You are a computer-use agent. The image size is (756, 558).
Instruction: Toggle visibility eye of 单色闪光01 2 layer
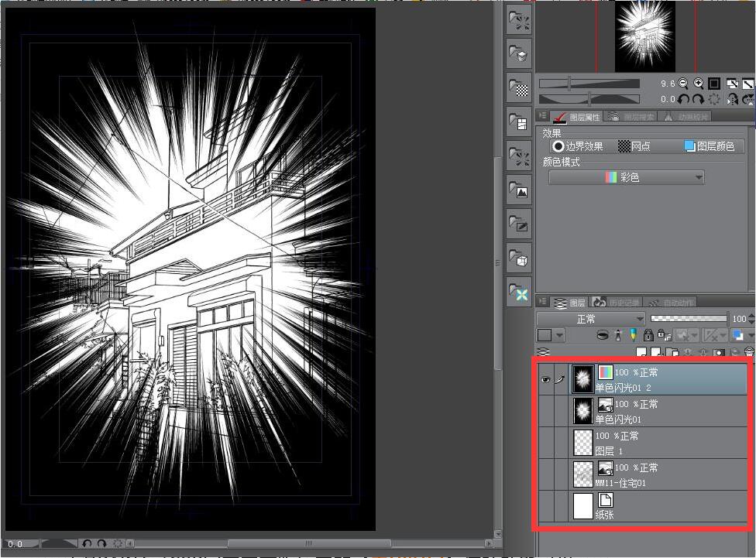pyautogui.click(x=545, y=380)
